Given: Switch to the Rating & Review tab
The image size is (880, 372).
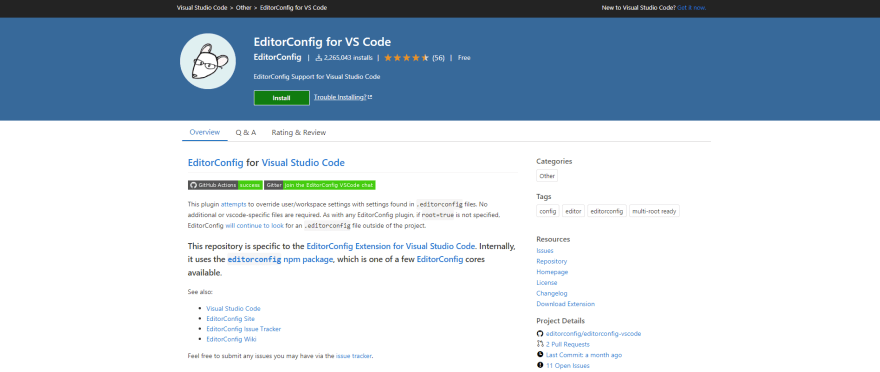Looking at the screenshot, I should click(x=299, y=132).
